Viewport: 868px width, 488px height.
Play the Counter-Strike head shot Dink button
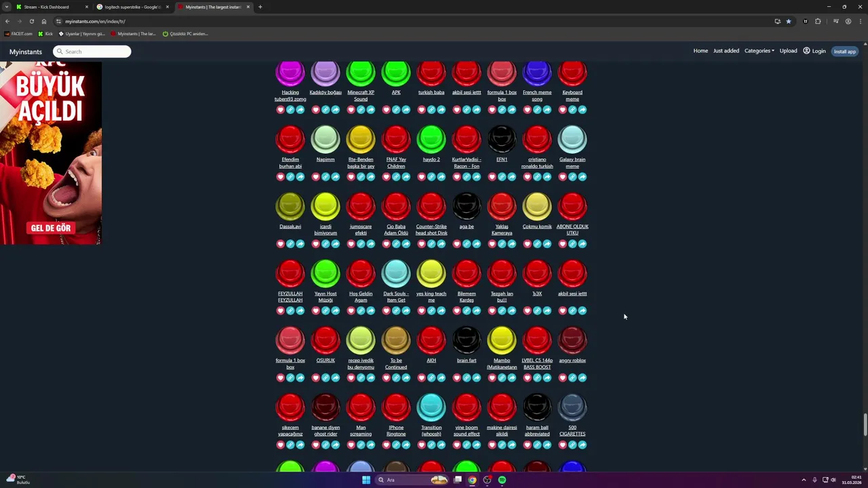click(431, 206)
